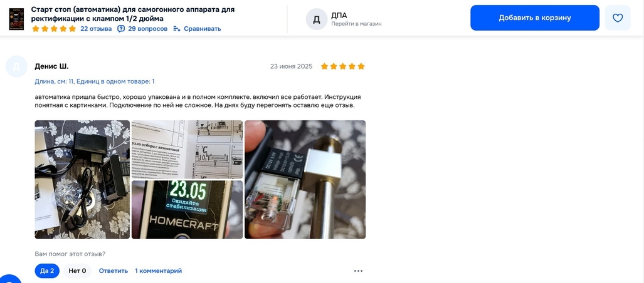Viewport: 644px width, 283px height.
Task: Open the photo of the solenoid valve
Action: (x=305, y=179)
